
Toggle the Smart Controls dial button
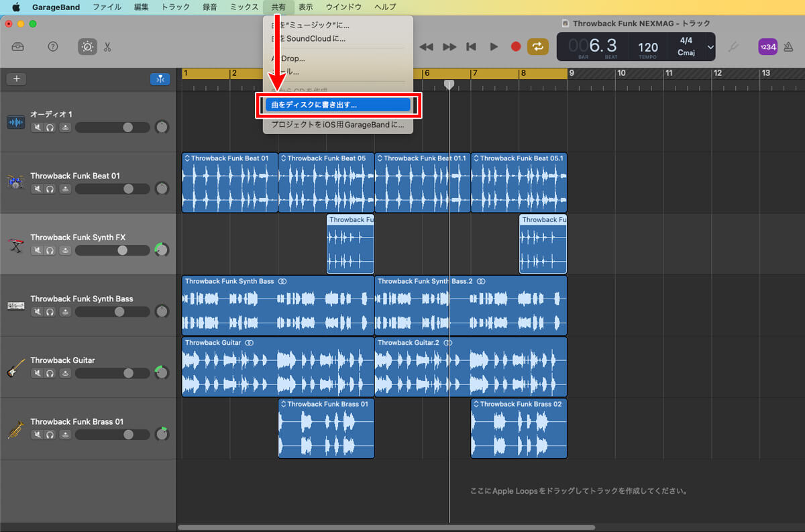point(87,47)
